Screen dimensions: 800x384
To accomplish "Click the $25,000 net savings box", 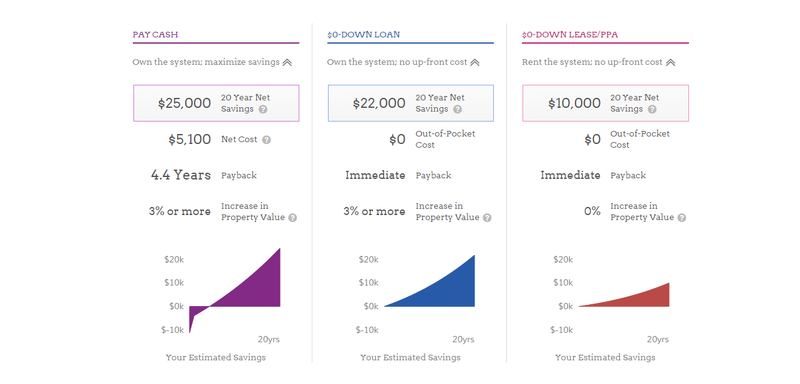I will pyautogui.click(x=216, y=103).
